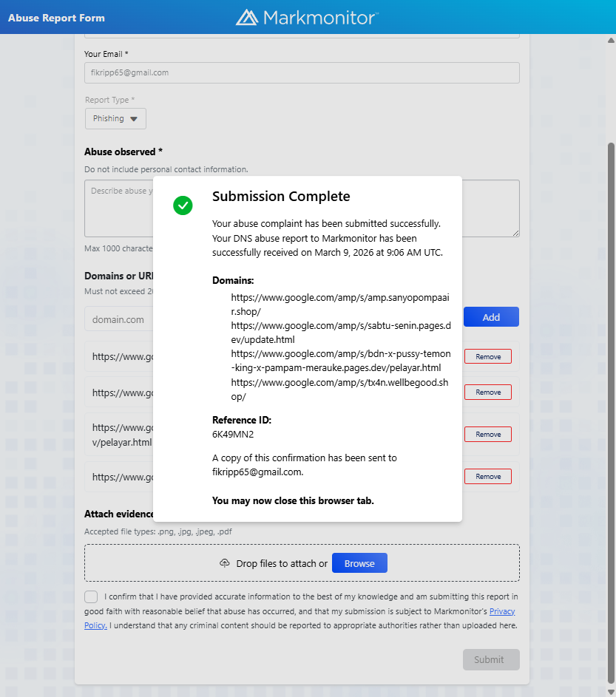Click the Your Email input field
This screenshot has width=616, height=697.
[x=302, y=72]
